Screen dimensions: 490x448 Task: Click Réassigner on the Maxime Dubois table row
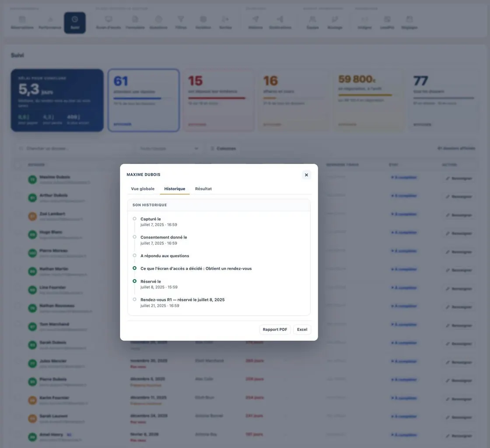(459, 178)
